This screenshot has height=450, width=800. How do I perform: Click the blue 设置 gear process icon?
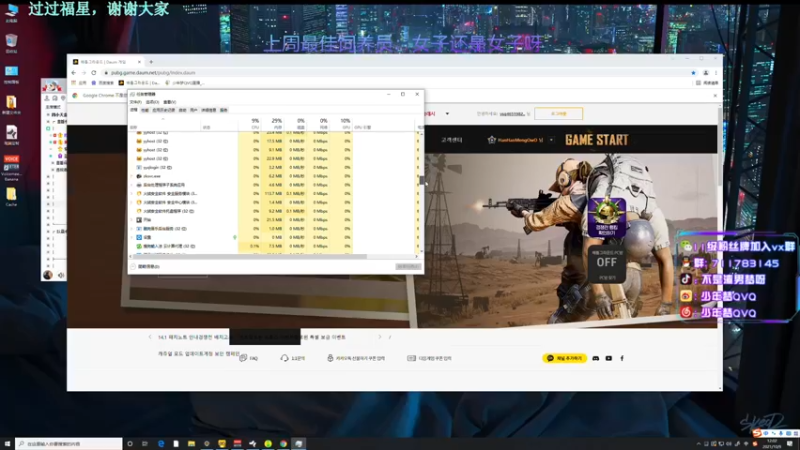click(139, 237)
